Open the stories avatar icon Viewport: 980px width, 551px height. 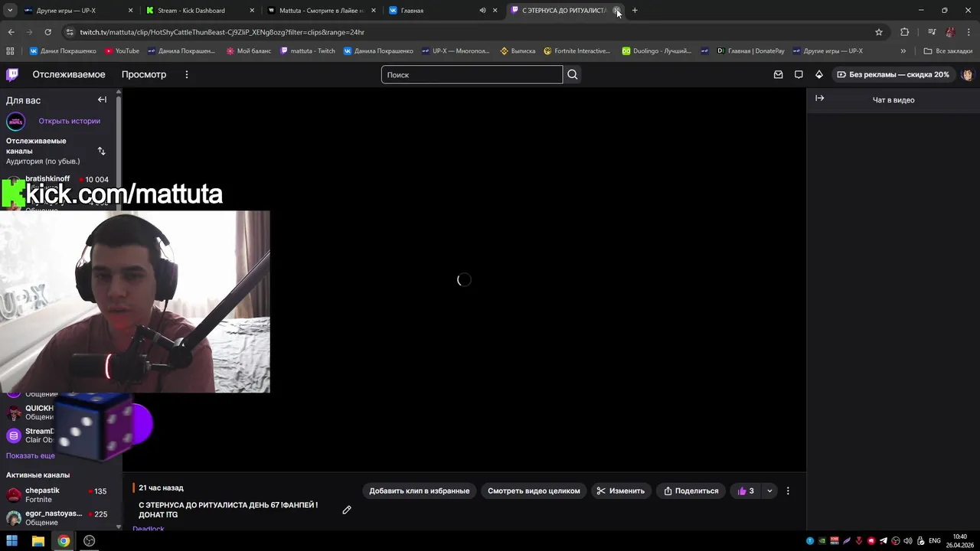tap(16, 121)
